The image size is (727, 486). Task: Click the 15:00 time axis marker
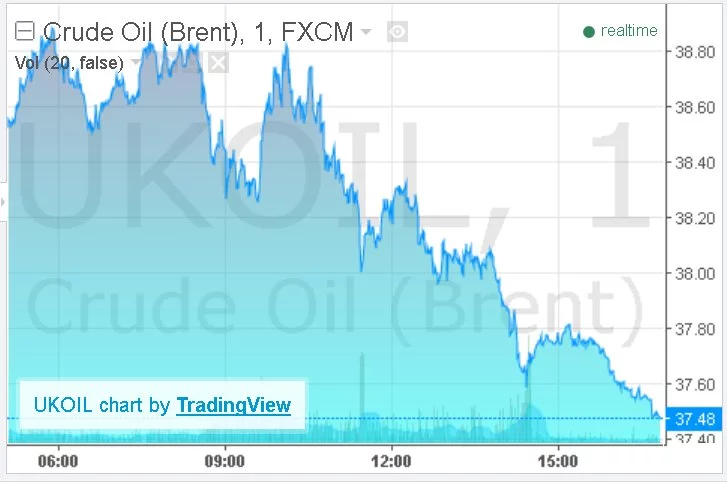(558, 461)
